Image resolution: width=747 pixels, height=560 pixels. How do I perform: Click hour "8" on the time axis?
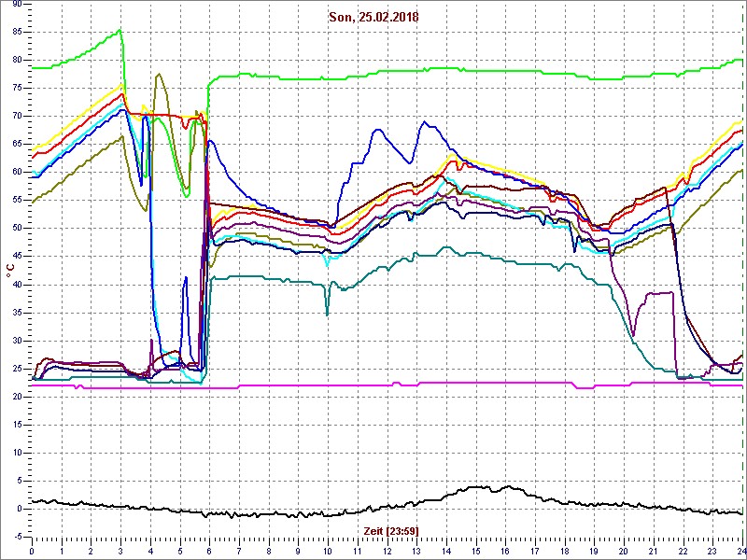[x=269, y=553]
